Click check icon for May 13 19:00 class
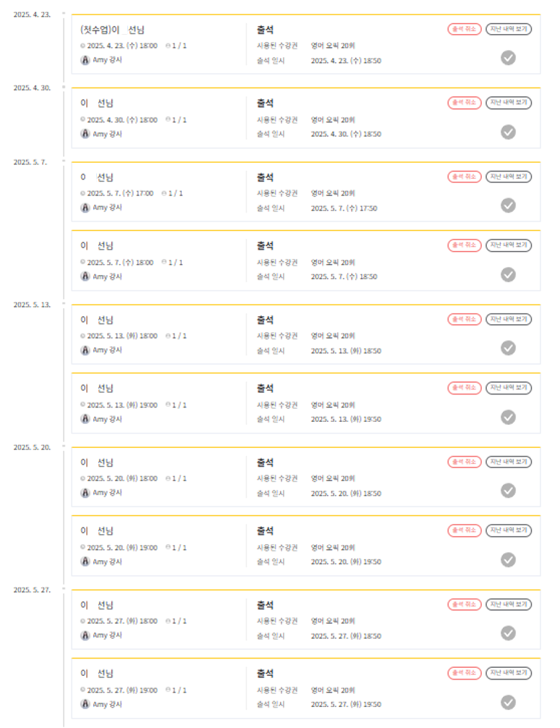The image size is (560, 728). tap(509, 417)
